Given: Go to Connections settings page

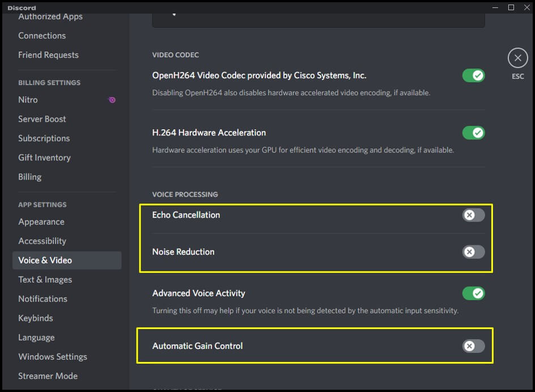Looking at the screenshot, I should (42, 36).
